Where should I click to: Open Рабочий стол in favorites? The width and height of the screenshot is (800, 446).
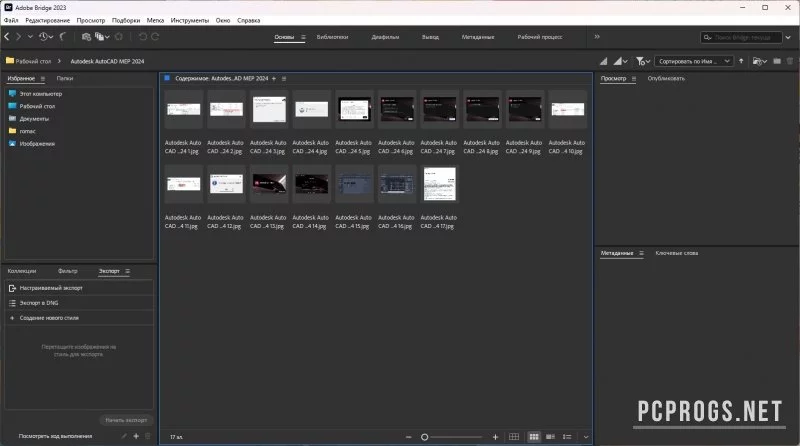37,106
